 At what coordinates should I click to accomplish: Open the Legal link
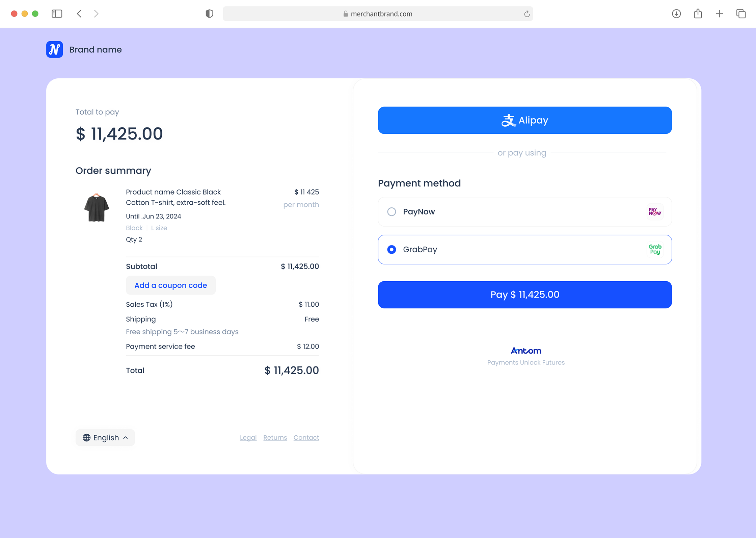(248, 437)
